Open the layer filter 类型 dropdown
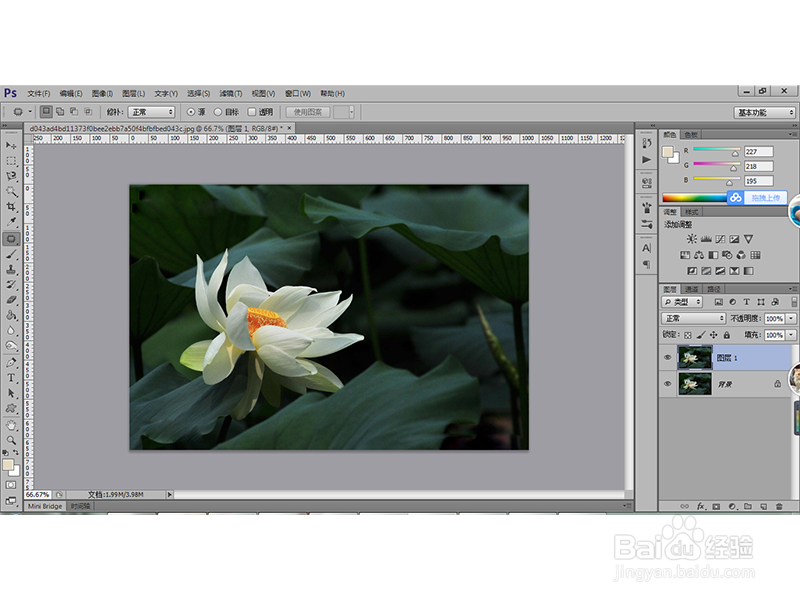Viewport: 800px width, 600px height. 682,302
